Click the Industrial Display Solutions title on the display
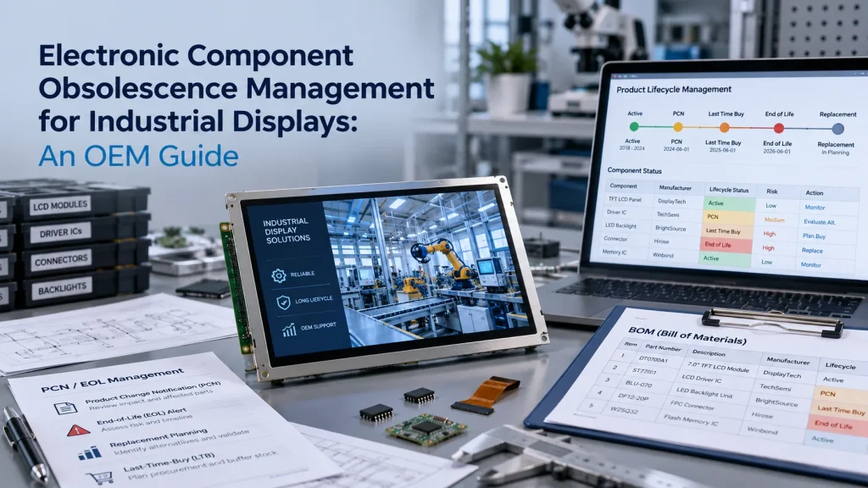This screenshot has width=868, height=488. pos(287,230)
